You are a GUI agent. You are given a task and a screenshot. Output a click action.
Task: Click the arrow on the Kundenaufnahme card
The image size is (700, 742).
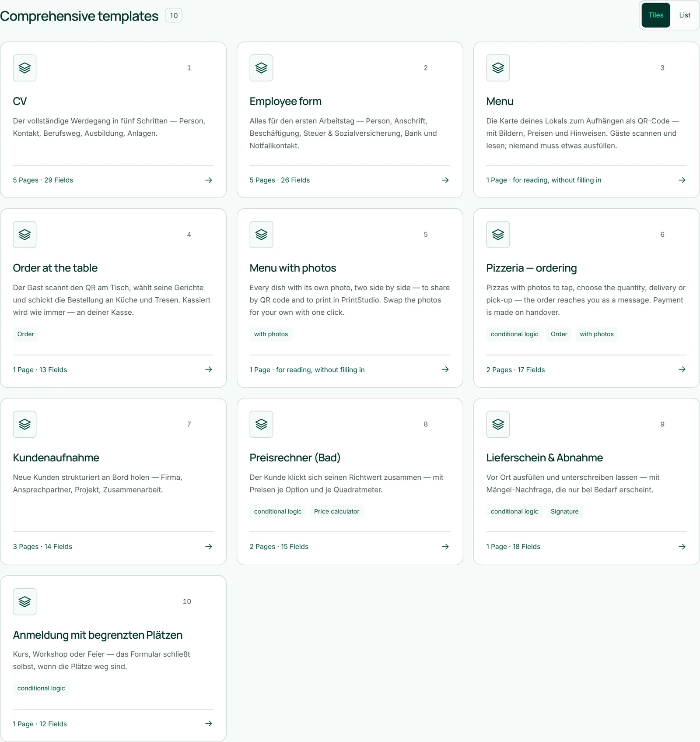click(209, 547)
